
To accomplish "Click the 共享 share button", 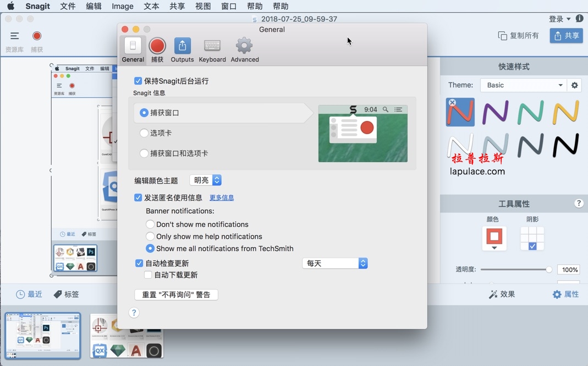I will (566, 36).
